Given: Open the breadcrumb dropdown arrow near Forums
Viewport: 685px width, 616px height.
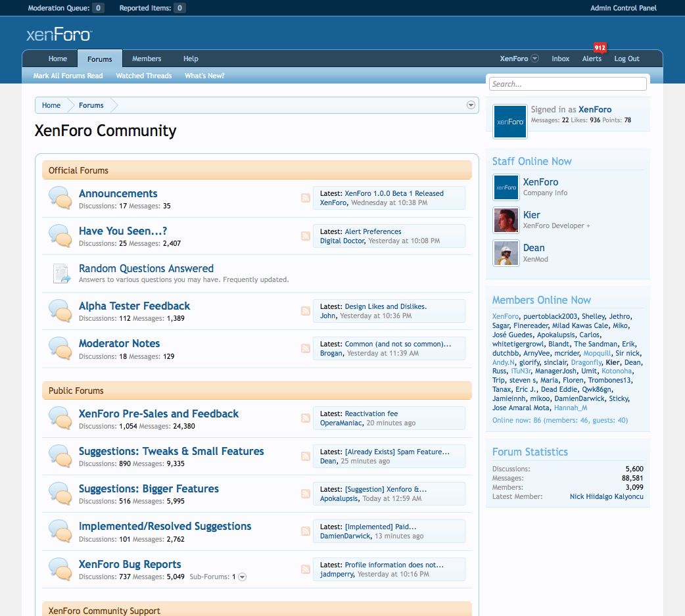Looking at the screenshot, I should coord(470,105).
